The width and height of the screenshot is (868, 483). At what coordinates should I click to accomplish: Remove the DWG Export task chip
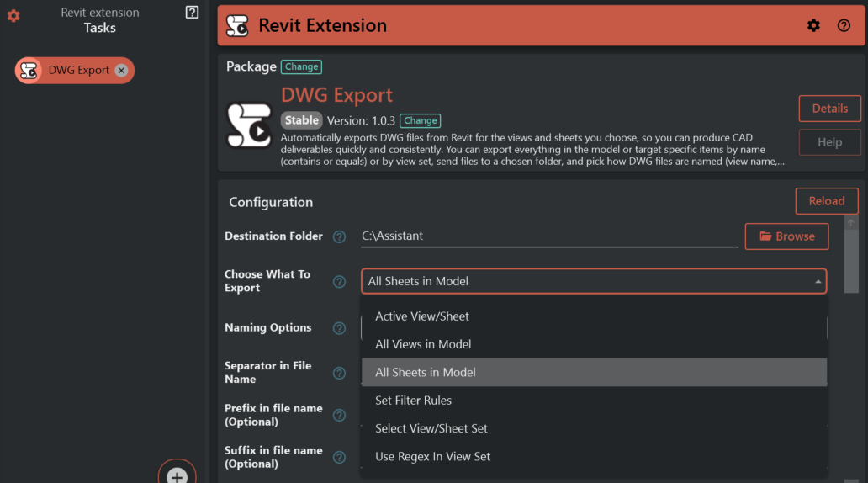[121, 71]
